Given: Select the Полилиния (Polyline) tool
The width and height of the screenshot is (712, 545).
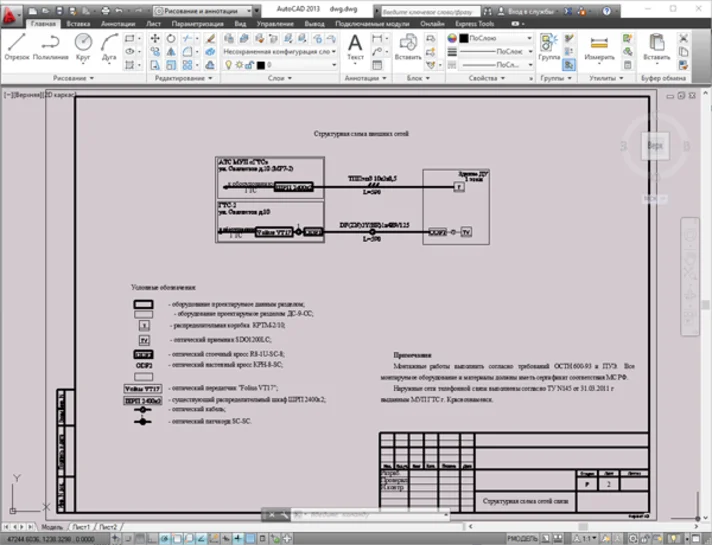Looking at the screenshot, I should [50, 44].
